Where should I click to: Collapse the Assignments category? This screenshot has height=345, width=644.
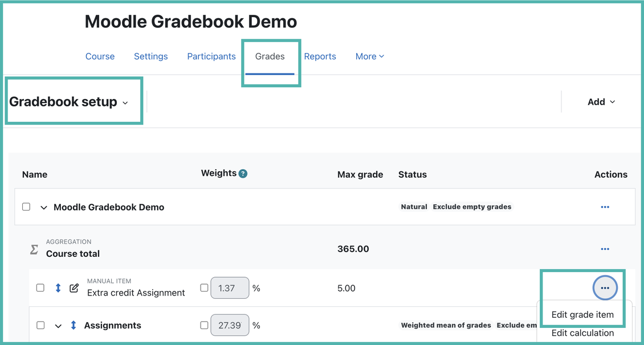[58, 325]
